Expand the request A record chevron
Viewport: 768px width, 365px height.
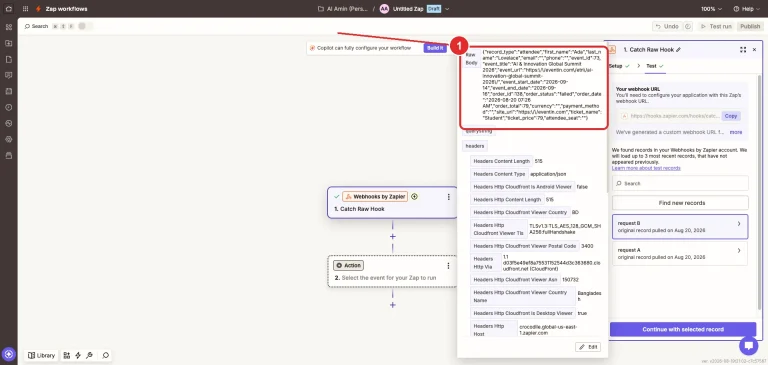pyautogui.click(x=739, y=250)
